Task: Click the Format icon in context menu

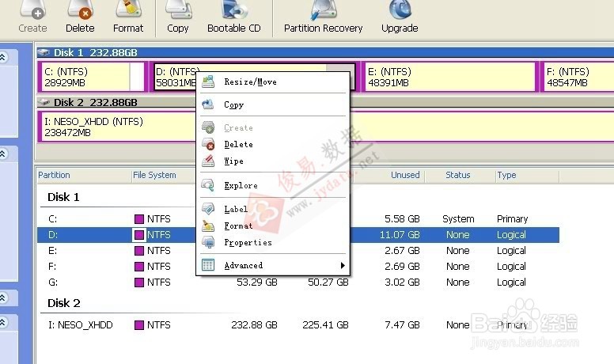Action: click(x=208, y=226)
